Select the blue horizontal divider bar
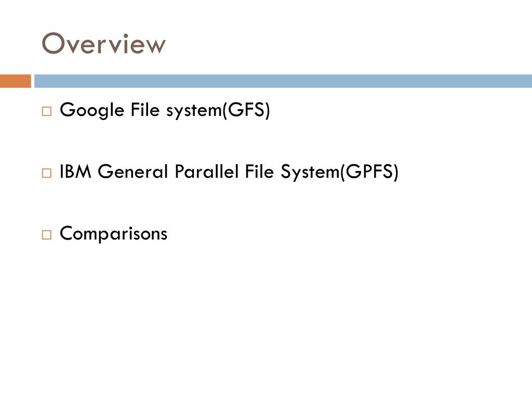 click(283, 81)
